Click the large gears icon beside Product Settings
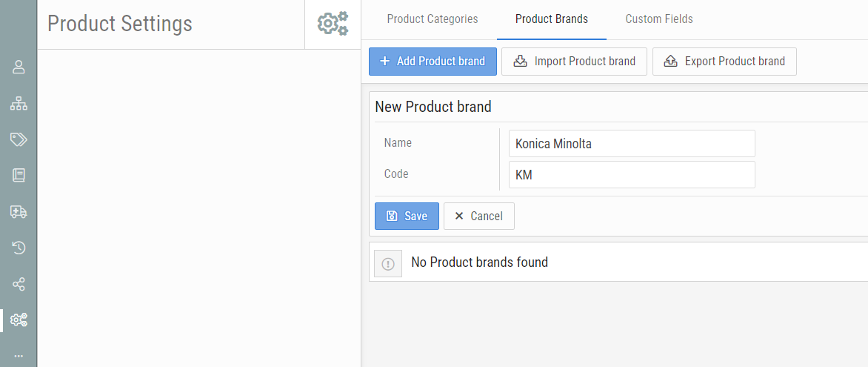Viewport: 868px width, 367px height. point(333,24)
